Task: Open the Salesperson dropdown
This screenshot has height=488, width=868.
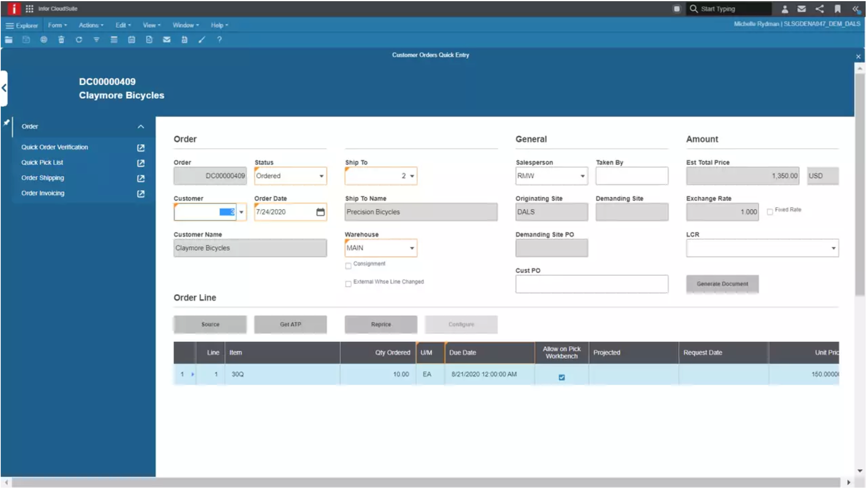Action: 583,176
